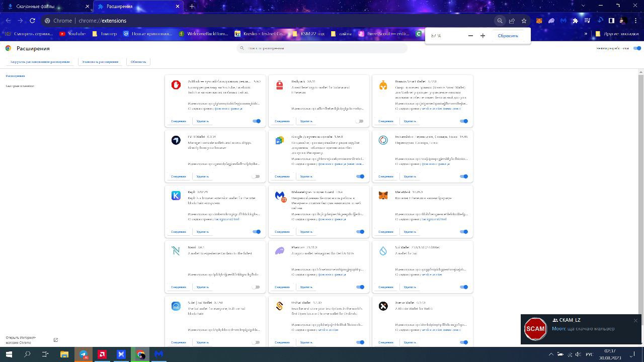The width and height of the screenshot is (644, 362).
Task: Click the zoom magnifier icon in address bar
Action: (500, 21)
